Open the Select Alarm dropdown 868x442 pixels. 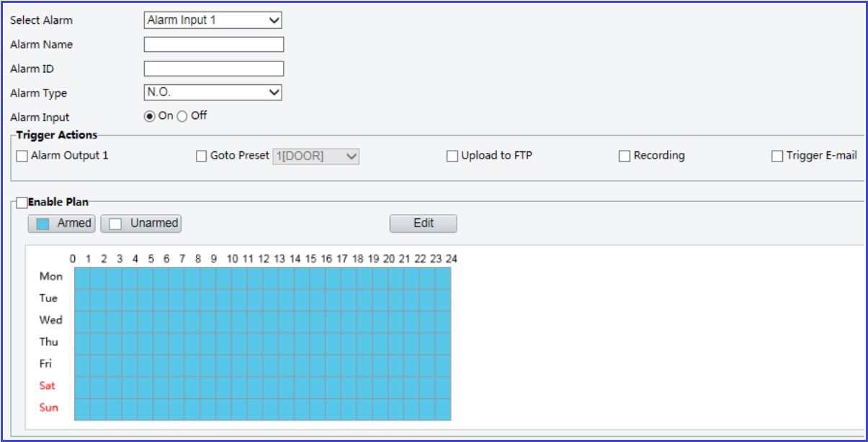212,20
